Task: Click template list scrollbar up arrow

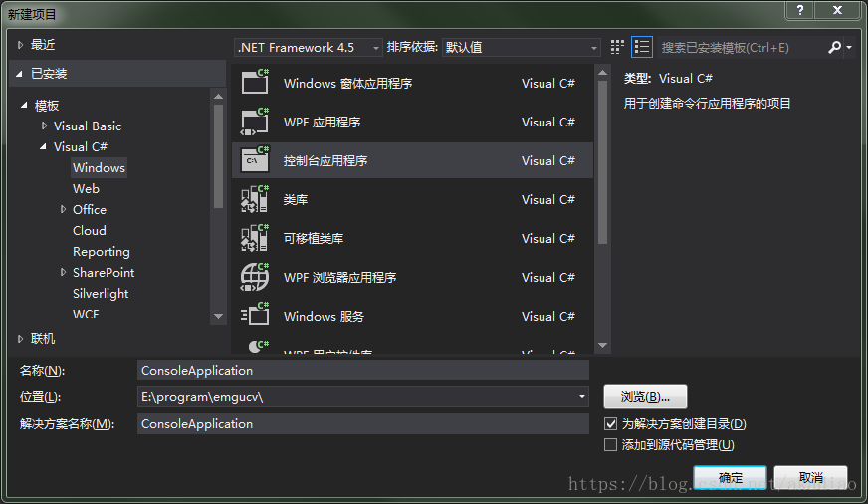Action: 603,73
